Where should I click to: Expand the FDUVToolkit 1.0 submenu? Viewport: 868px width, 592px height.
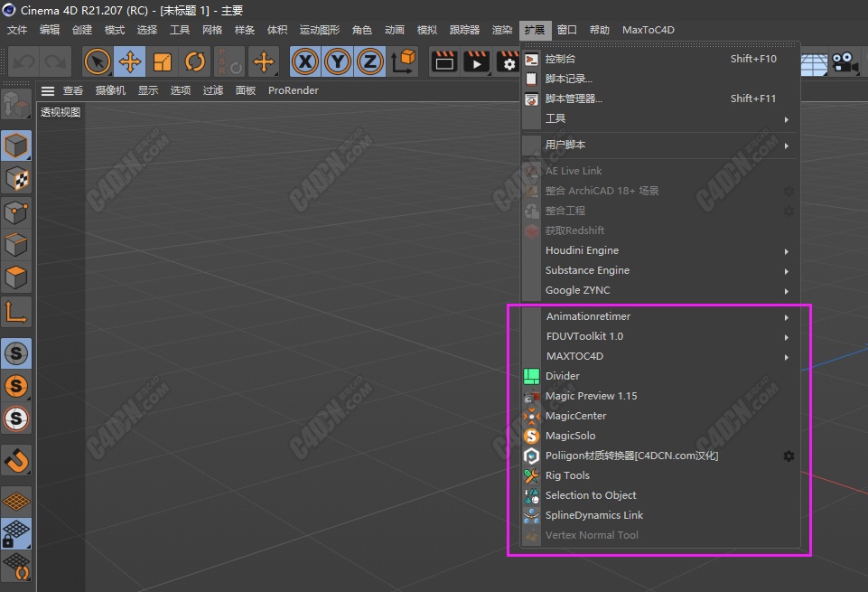click(661, 336)
